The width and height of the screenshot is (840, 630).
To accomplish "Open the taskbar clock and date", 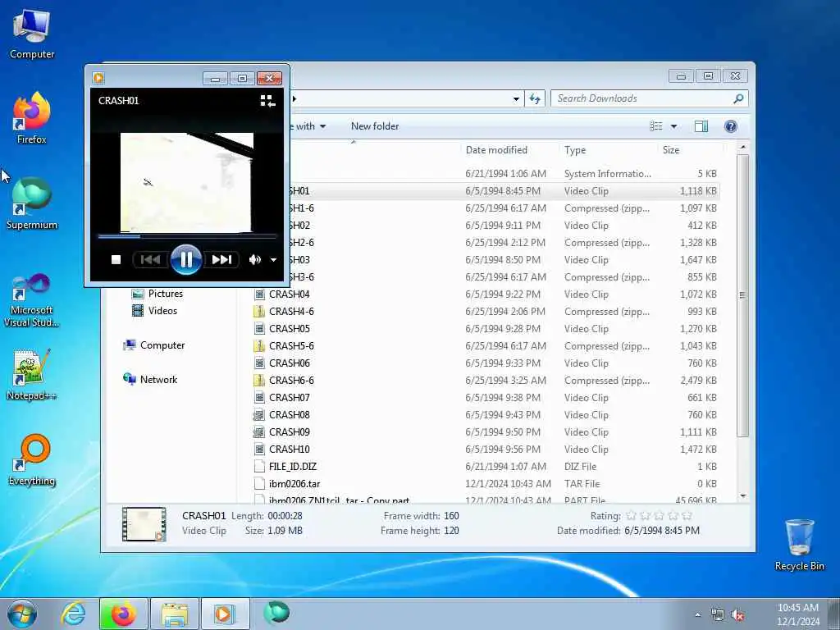I will click(x=797, y=614).
